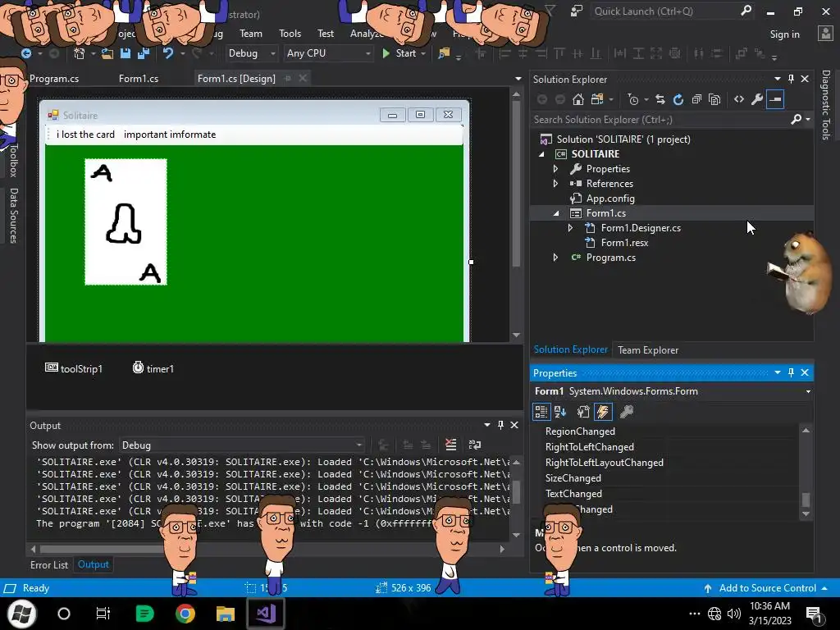Open the Test menu

325,33
